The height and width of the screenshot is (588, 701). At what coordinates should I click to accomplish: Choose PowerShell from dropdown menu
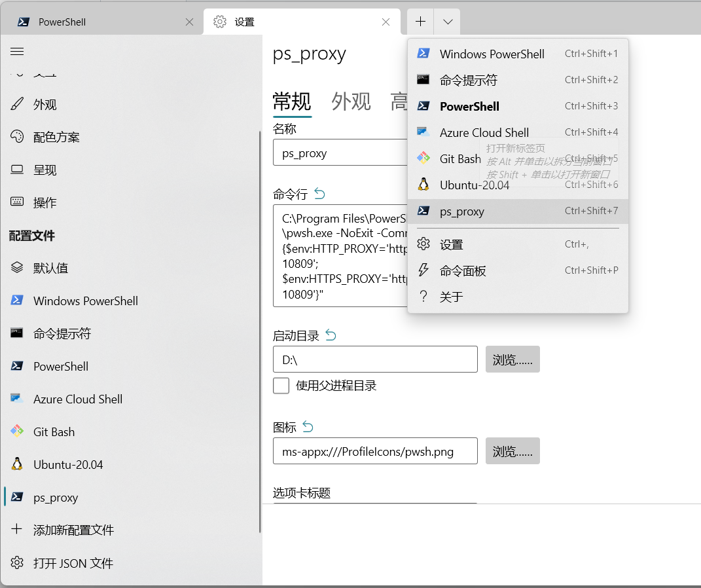click(518, 107)
